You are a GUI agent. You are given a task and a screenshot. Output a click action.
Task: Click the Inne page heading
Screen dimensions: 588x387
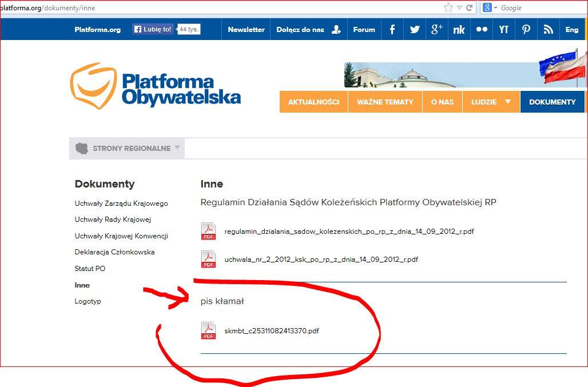click(212, 184)
